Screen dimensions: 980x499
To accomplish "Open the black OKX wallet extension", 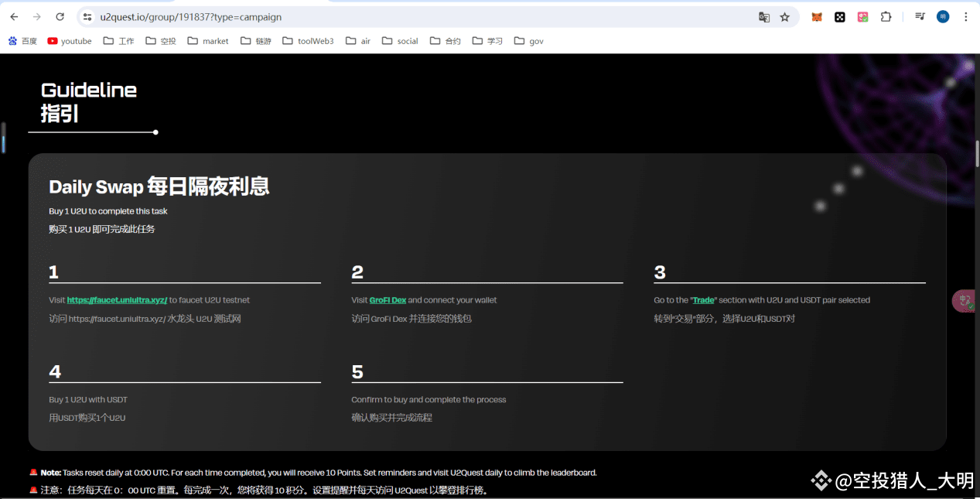I will tap(840, 16).
